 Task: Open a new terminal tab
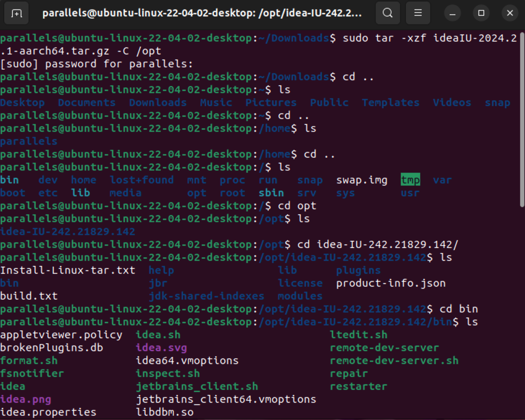pos(16,13)
